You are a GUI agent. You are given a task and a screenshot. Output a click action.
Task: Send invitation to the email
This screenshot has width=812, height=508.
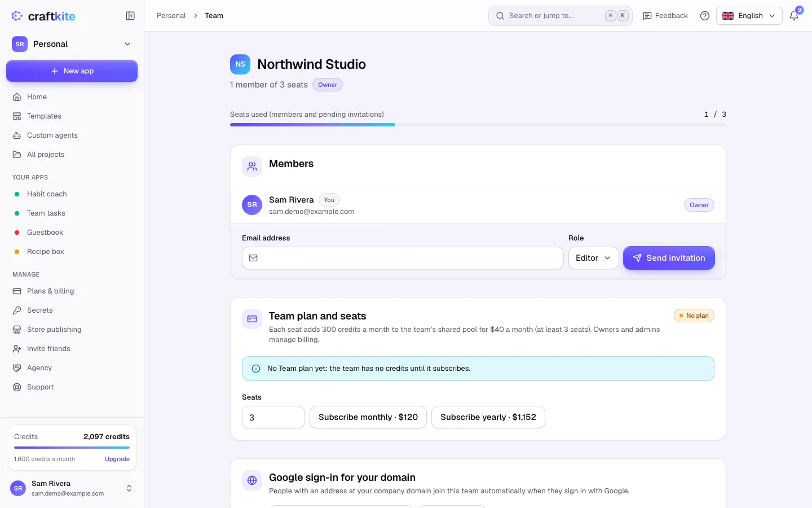coord(669,258)
